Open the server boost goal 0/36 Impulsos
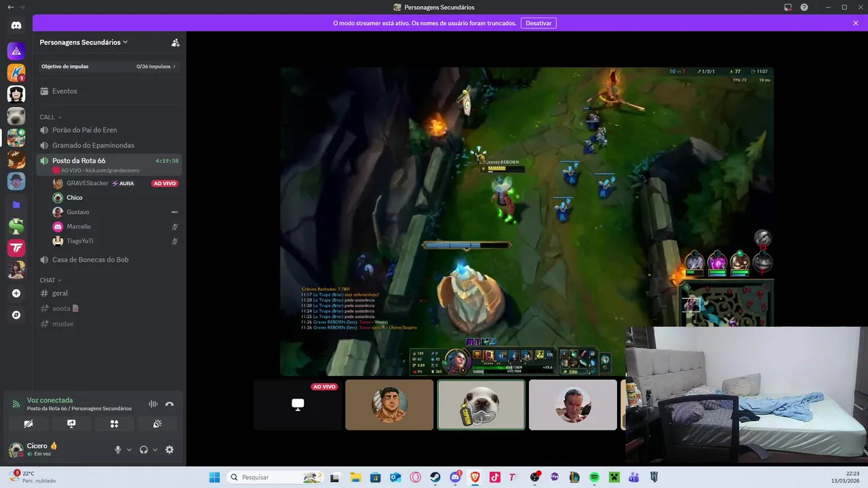Image resolution: width=868 pixels, height=488 pixels. click(x=109, y=66)
